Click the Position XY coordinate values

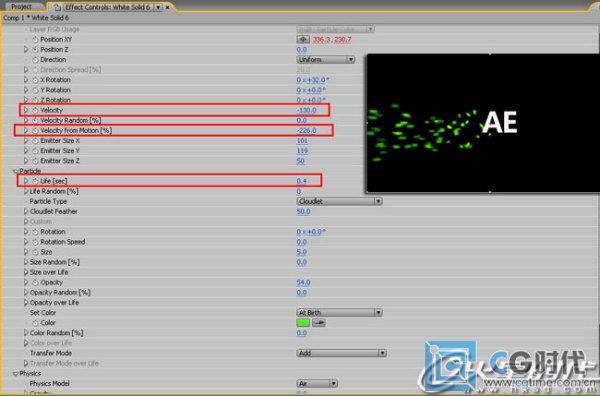pos(332,39)
